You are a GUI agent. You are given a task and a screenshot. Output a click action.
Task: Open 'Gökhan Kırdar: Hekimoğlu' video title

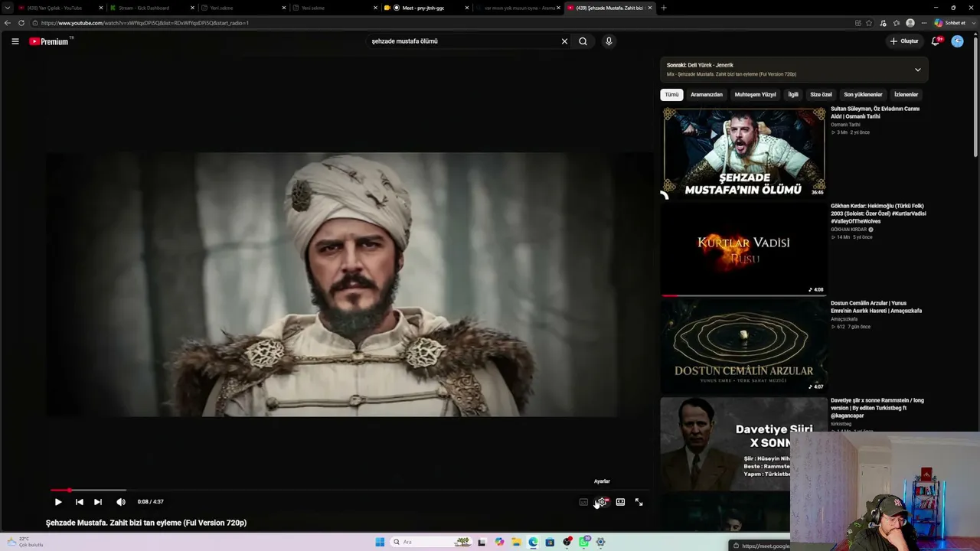(878, 214)
